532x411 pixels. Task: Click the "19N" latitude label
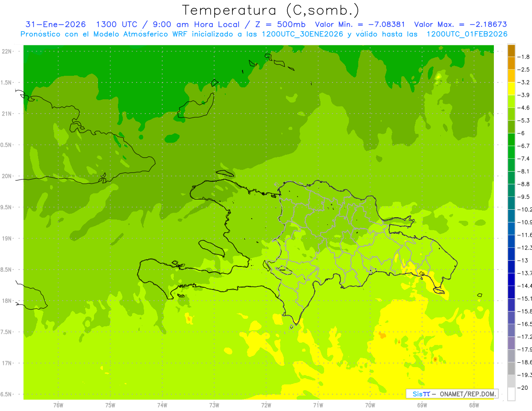(7, 239)
